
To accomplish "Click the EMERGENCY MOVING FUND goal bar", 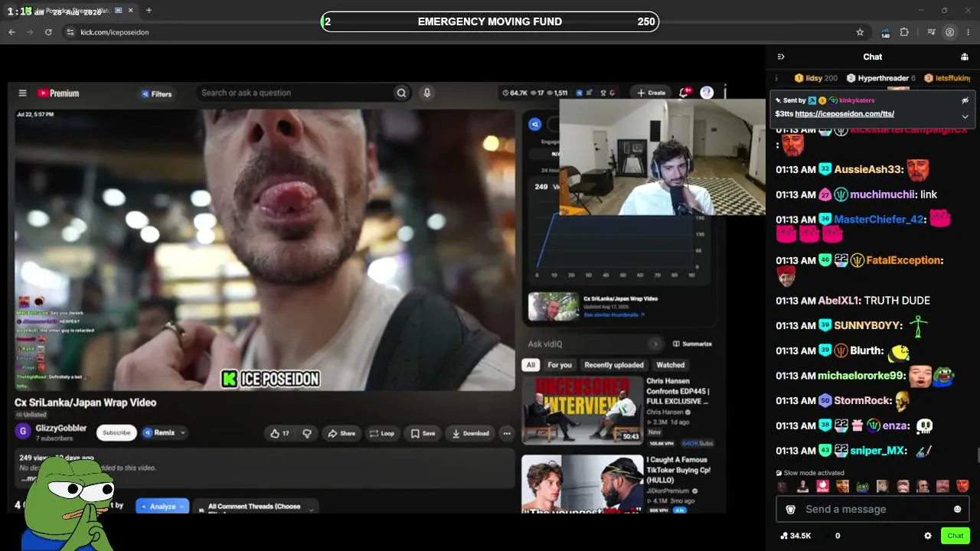I will point(490,21).
